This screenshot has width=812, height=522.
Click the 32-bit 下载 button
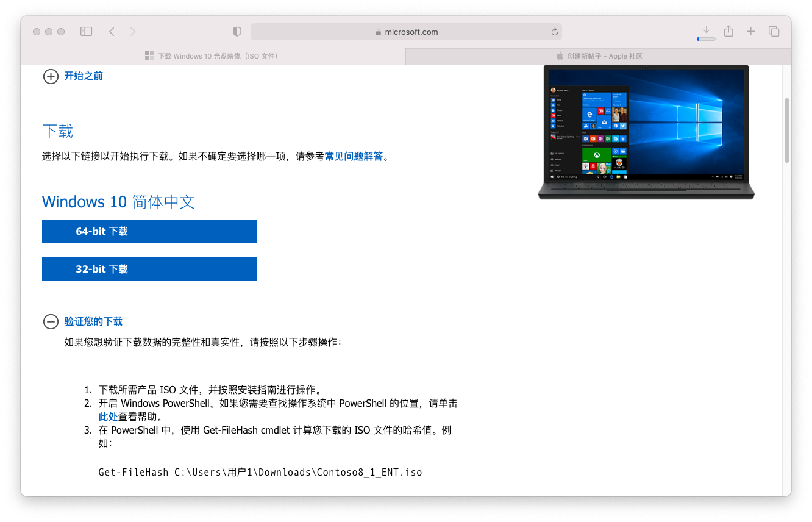click(x=149, y=269)
